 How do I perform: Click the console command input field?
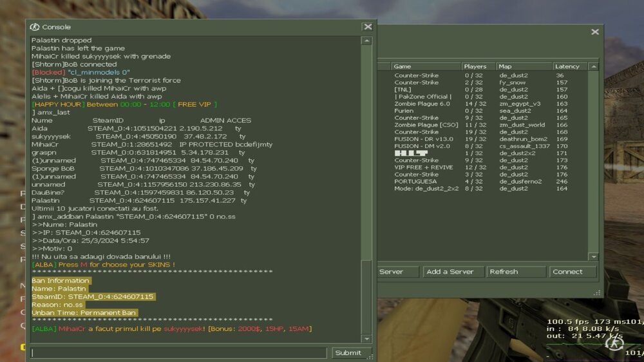(178, 352)
